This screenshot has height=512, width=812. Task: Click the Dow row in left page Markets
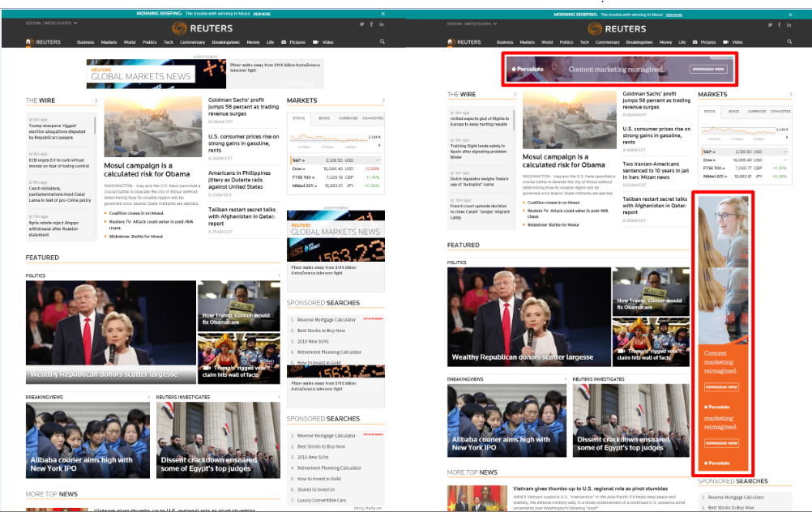[x=335, y=169]
